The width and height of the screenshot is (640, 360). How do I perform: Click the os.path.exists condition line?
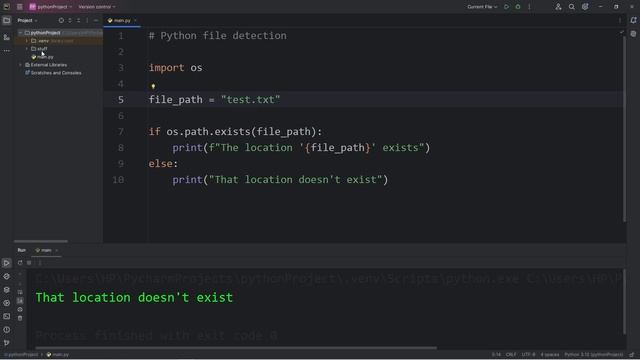tap(235, 132)
